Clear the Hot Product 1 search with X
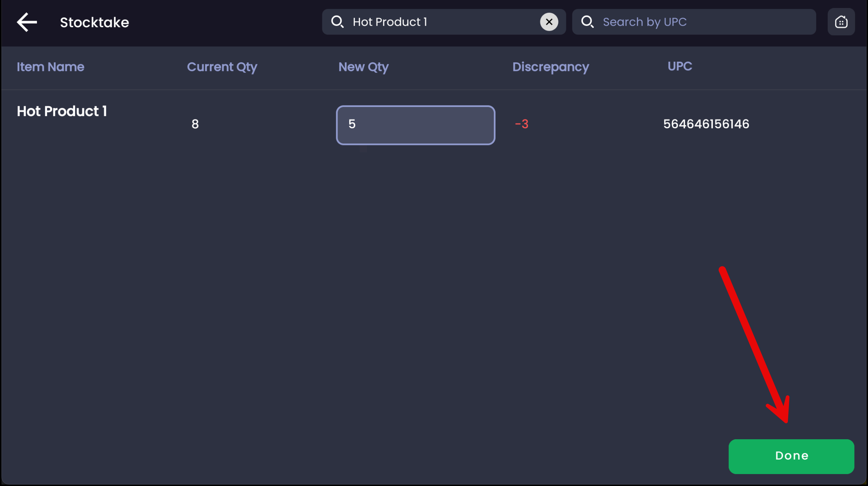This screenshot has height=486, width=868. 549,22
